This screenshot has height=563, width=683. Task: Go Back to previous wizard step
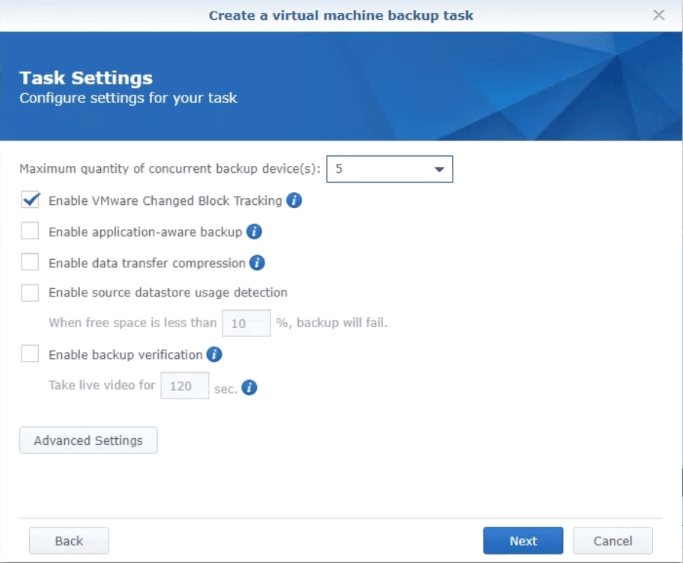pyautogui.click(x=69, y=541)
